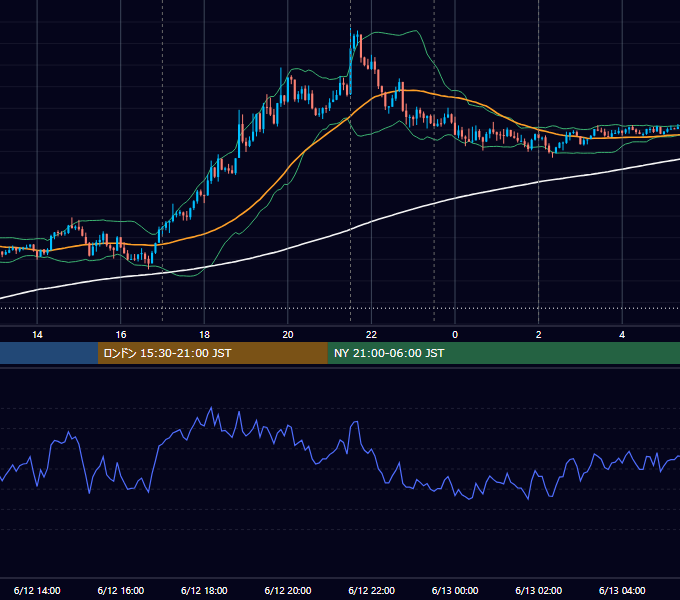Screen dimensions: 680x600
Task: Click the 2 hour label on price axis
Action: coord(539,335)
